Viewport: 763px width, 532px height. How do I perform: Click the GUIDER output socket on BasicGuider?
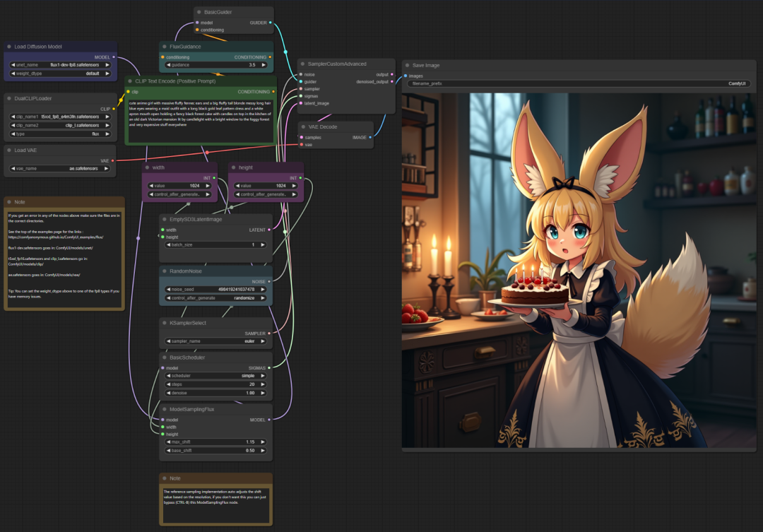pos(271,23)
